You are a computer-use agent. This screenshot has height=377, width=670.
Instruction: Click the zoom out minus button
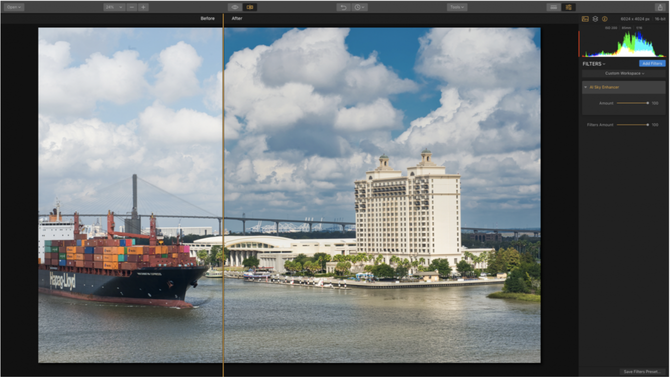(x=132, y=7)
